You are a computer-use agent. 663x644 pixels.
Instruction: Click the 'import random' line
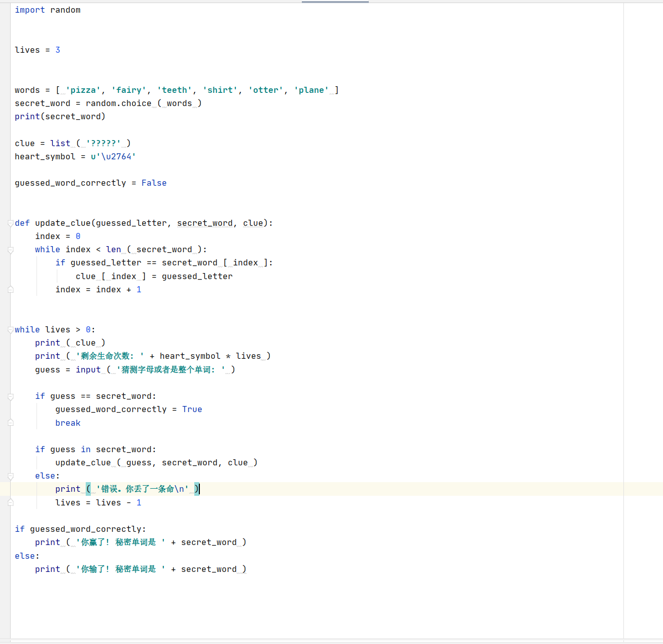(x=48, y=10)
